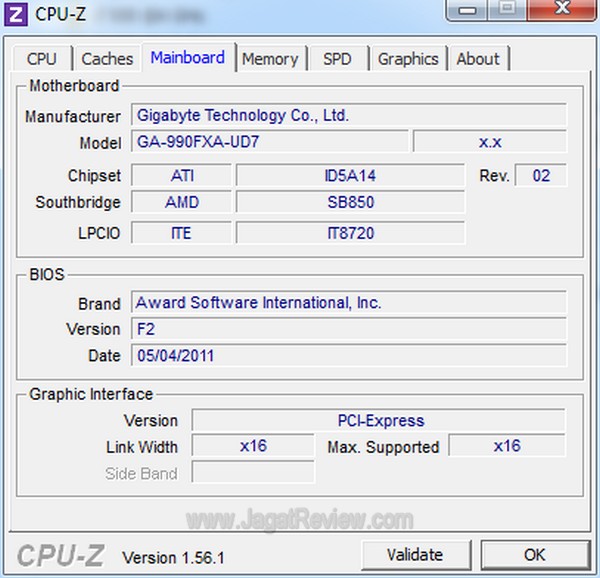Screen dimensions: 600x578
Task: Click the model revision field x.x
Action: tap(490, 142)
